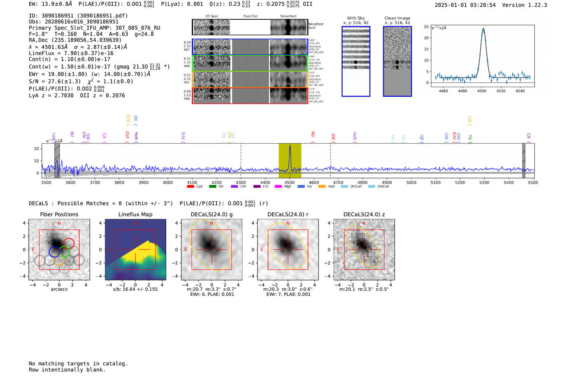Open the Fiber Positions image
576x392 pixels.
(x=59, y=249)
